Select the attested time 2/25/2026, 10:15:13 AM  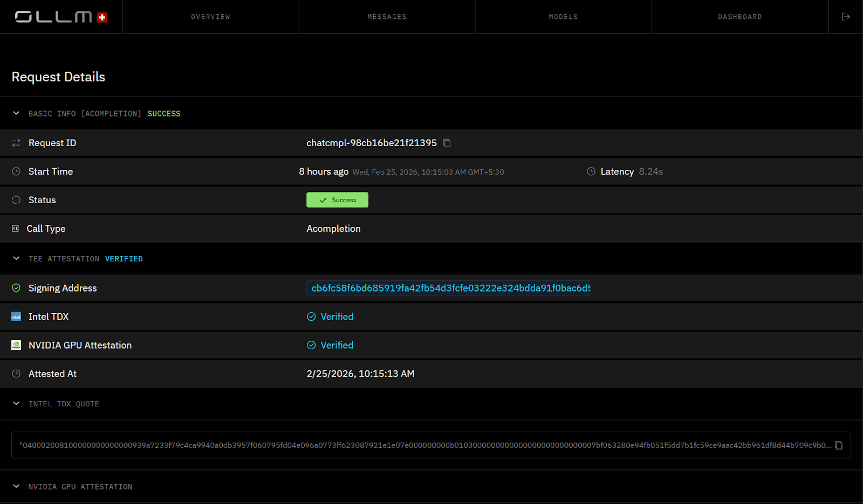[x=360, y=374]
